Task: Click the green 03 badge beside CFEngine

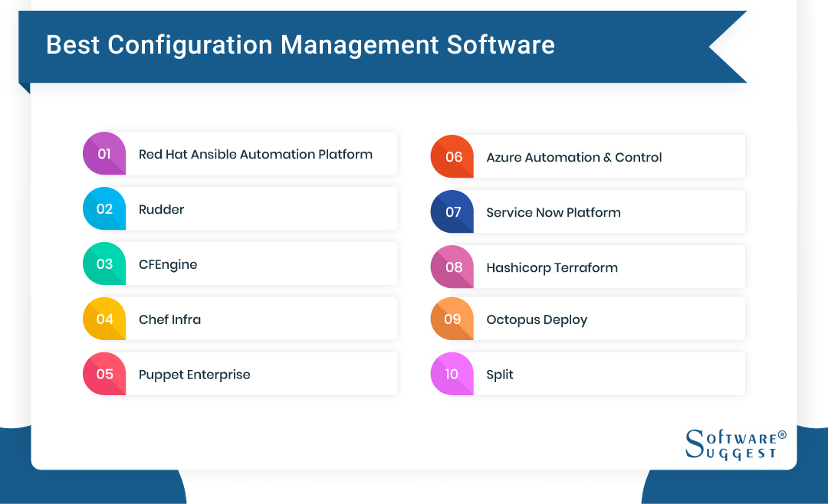Action: (103, 263)
